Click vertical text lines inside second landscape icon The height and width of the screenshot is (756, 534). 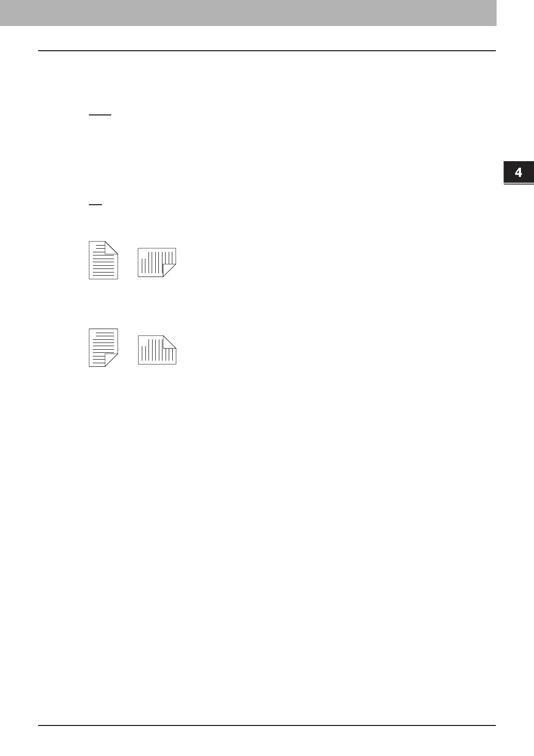155,350
